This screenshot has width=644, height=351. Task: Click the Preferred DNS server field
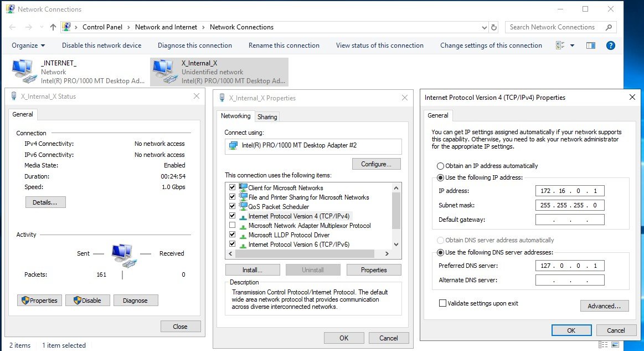coord(570,266)
